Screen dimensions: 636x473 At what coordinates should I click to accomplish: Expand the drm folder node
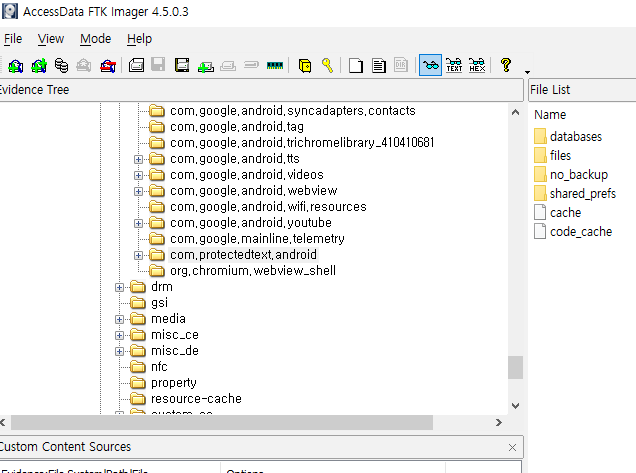[x=119, y=288]
